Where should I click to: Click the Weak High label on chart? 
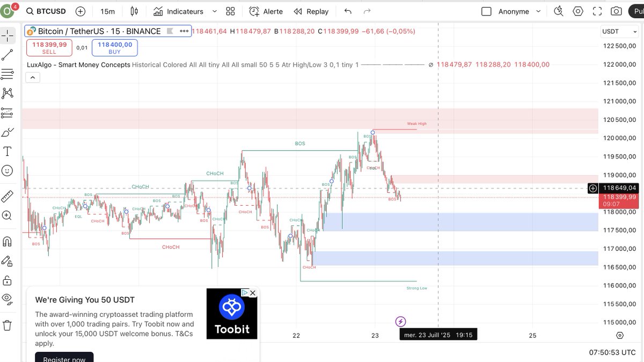coord(416,124)
